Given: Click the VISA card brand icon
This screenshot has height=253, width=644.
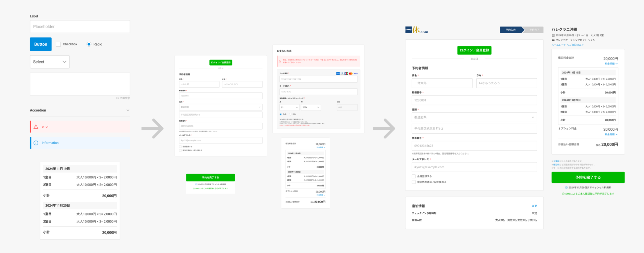Looking at the screenshot, I should tap(356, 73).
